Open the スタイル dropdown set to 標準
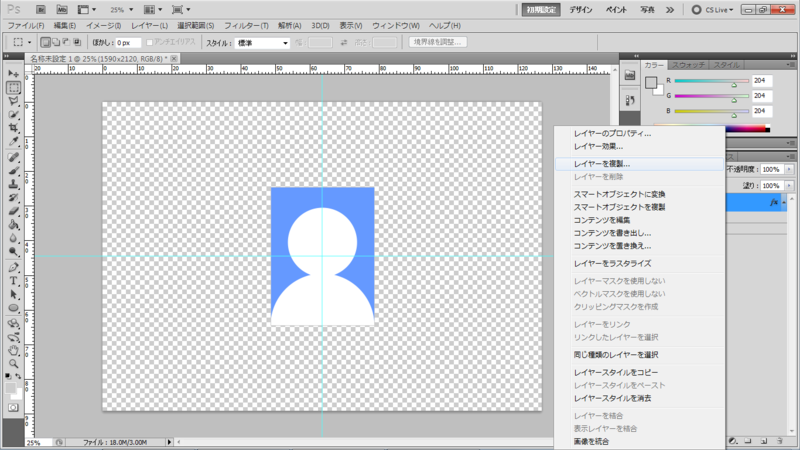Viewport: 800px width, 450px height. click(262, 43)
